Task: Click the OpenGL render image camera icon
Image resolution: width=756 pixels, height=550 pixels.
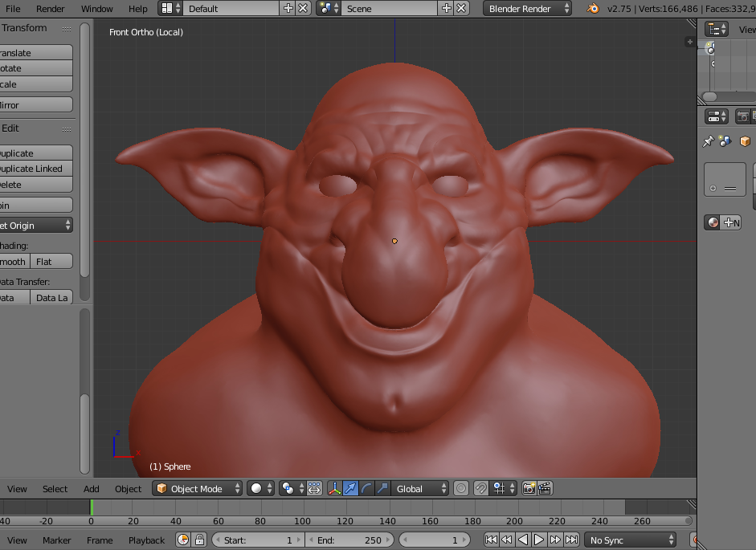Action: click(529, 488)
